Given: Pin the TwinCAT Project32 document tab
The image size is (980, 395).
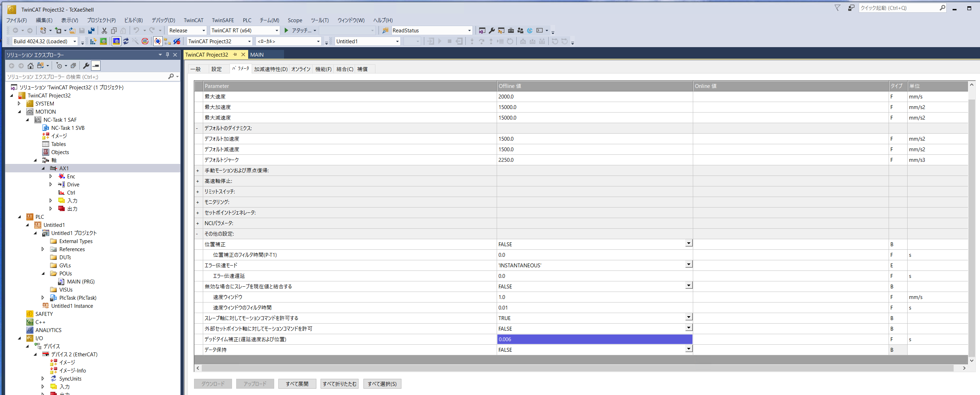Looking at the screenshot, I should [x=235, y=55].
